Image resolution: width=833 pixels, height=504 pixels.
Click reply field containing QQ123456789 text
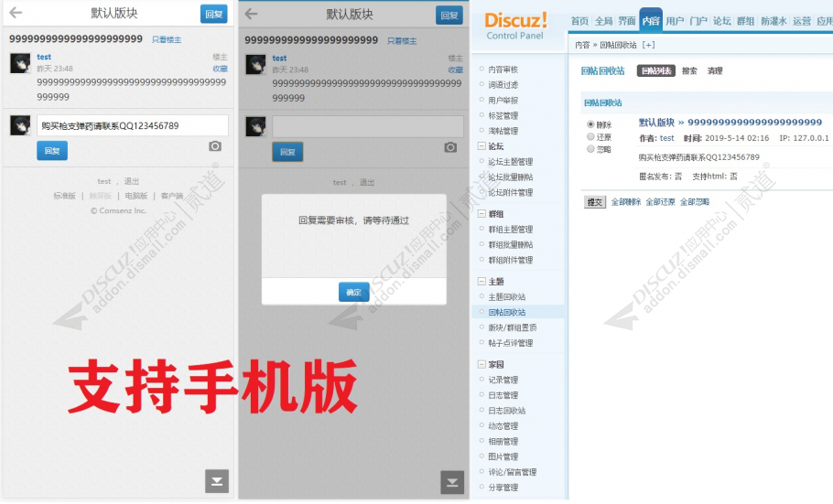pos(133,125)
